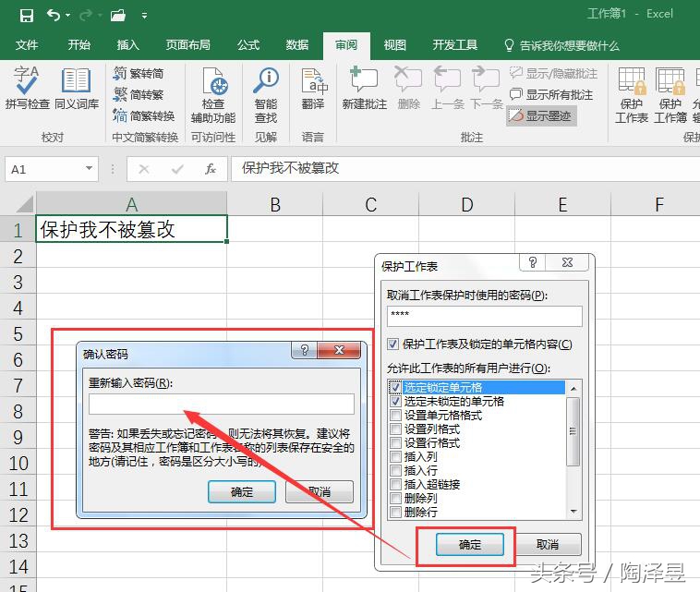Click the fx insert function icon

point(211,169)
